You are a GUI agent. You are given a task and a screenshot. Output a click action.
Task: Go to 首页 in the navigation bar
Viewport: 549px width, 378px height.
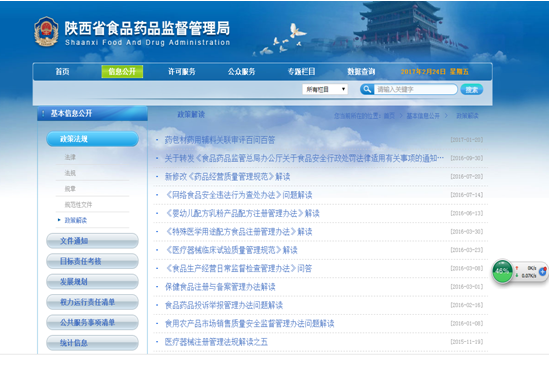(x=62, y=72)
